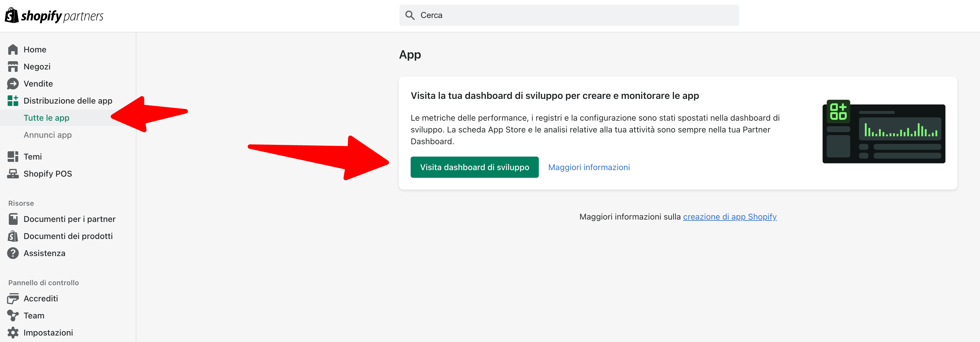Screen dimensions: 980x342
Task: Click the magnifier icon in search bar
Action: pos(410,15)
